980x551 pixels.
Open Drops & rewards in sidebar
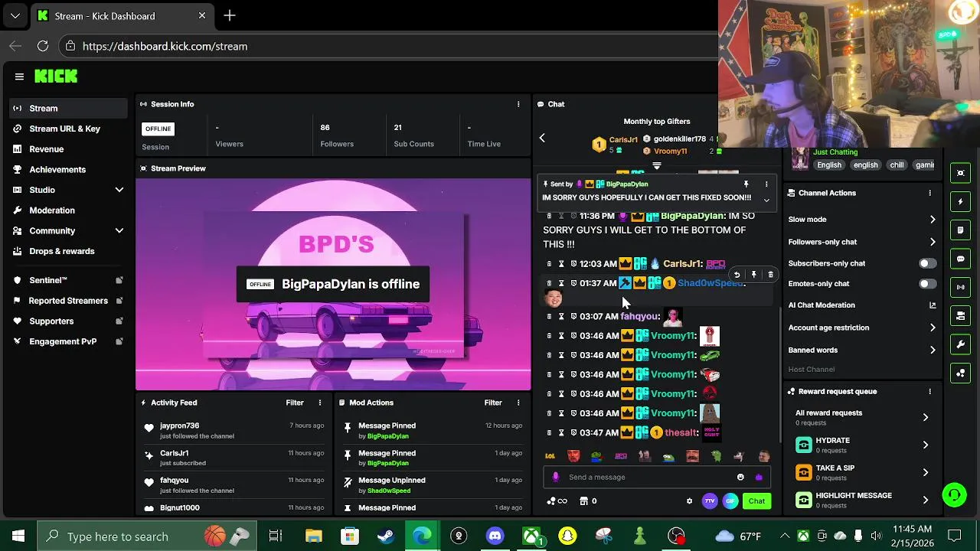[68, 251]
